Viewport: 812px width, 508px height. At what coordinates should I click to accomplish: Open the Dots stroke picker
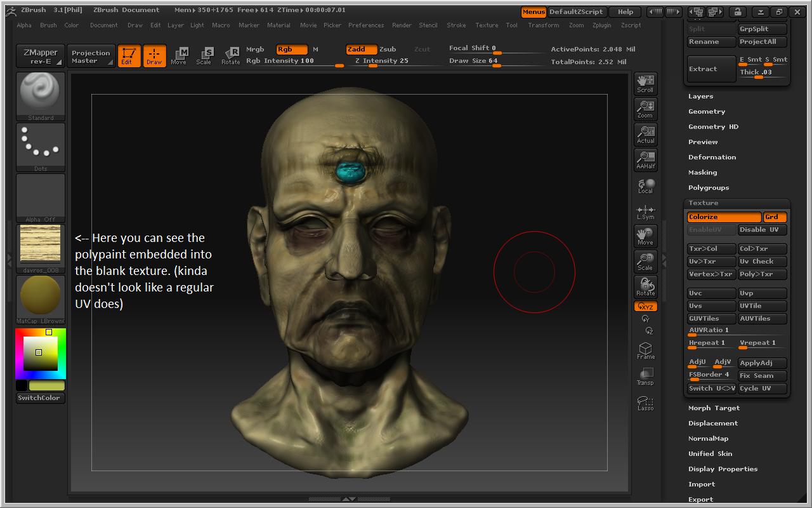[x=41, y=147]
